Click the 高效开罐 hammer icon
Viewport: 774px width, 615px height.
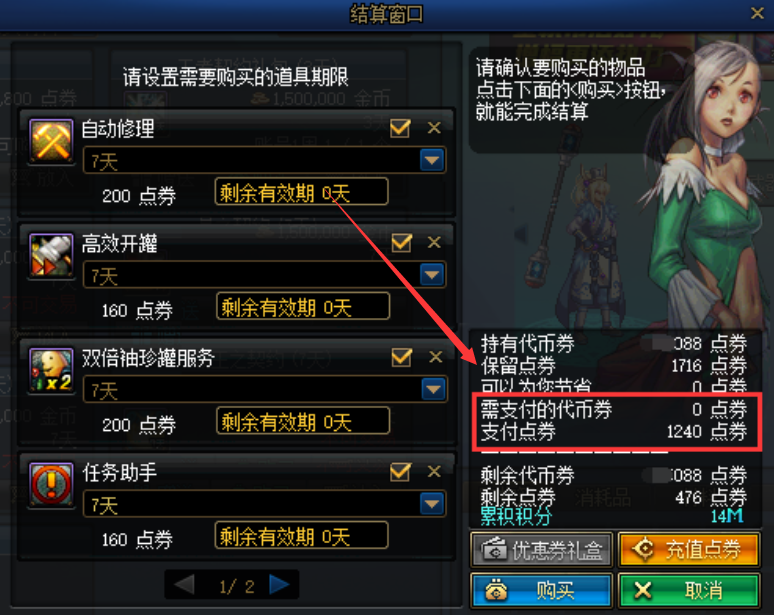(51, 256)
